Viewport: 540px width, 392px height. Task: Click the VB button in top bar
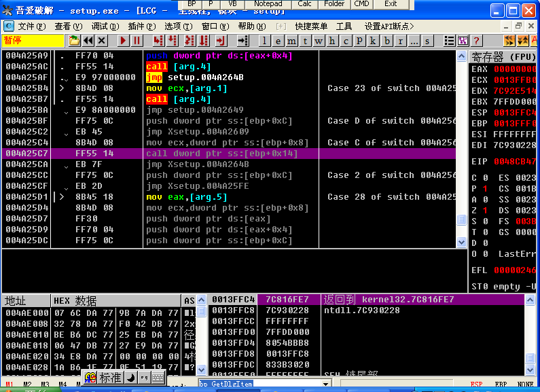tap(232, 4)
